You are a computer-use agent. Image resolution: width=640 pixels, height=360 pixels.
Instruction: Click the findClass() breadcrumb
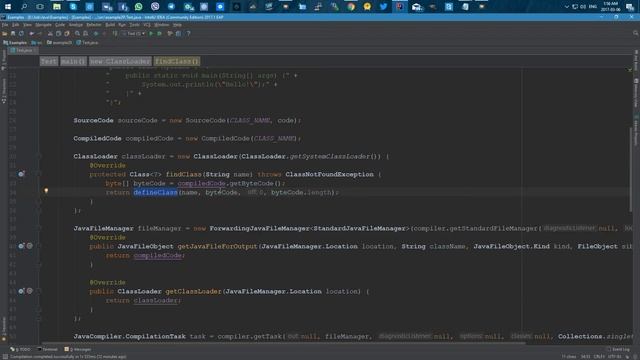(177, 61)
